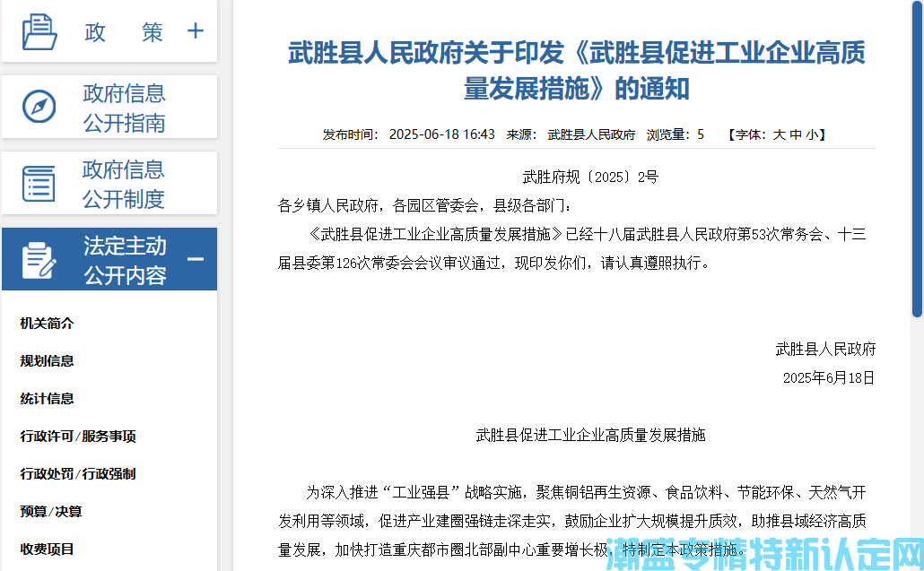Click the signature line 武胜县人民政府 above the date

click(825, 349)
